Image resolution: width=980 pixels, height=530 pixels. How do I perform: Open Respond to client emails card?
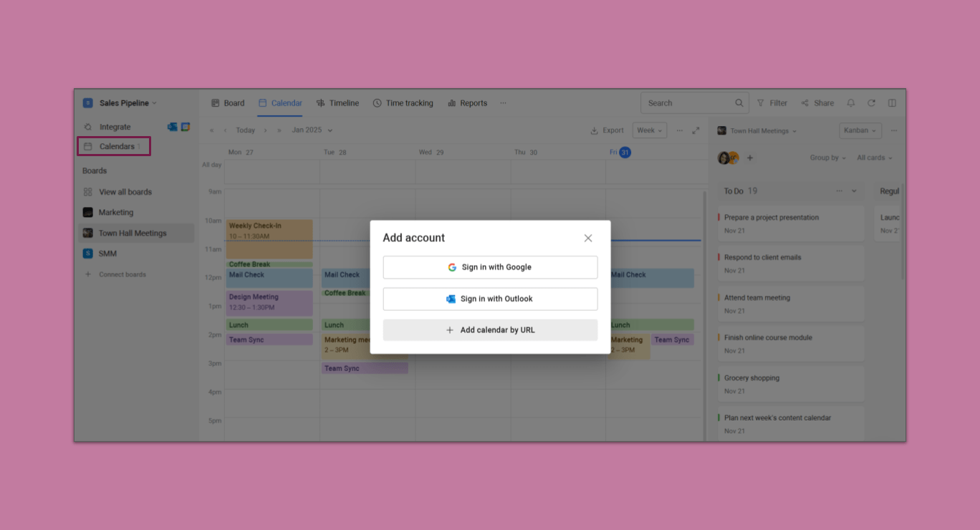click(791, 264)
